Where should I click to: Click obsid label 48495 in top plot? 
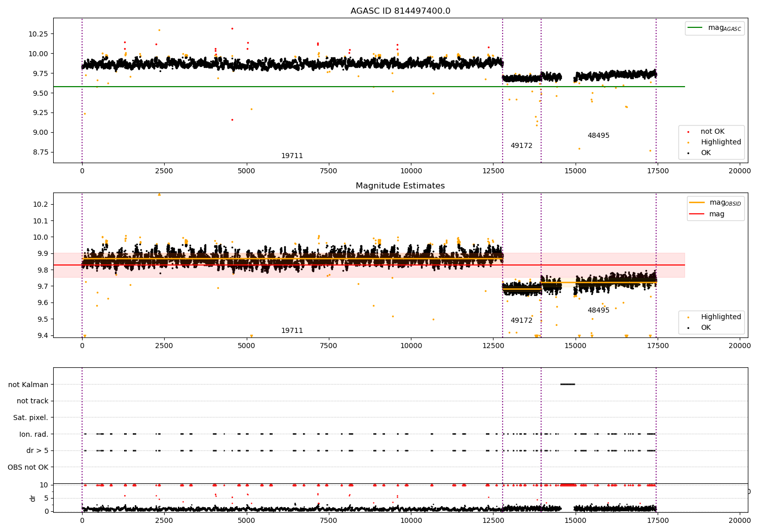[598, 136]
